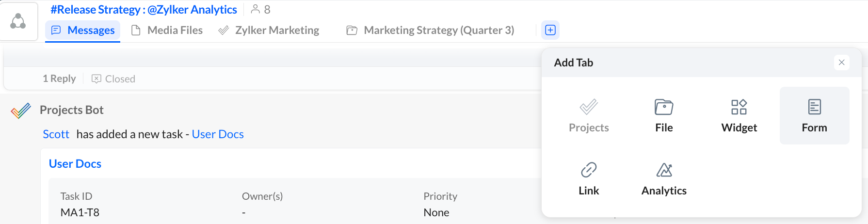View the 1 Reply thread
The width and height of the screenshot is (868, 224).
click(x=59, y=79)
